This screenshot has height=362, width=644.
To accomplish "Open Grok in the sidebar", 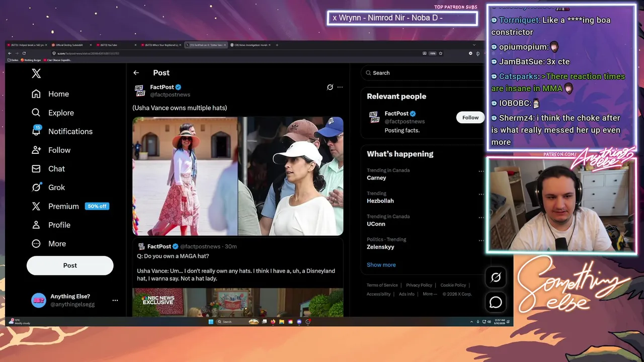I will click(48, 187).
